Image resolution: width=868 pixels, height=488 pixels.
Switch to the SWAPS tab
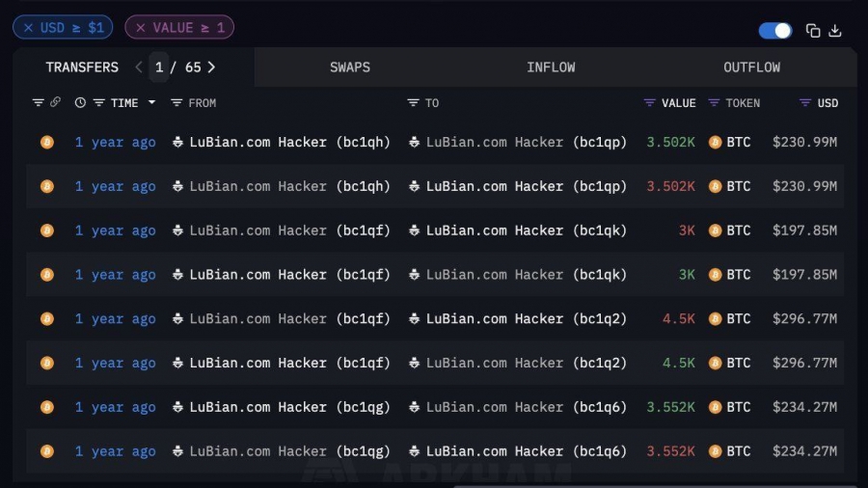350,68
